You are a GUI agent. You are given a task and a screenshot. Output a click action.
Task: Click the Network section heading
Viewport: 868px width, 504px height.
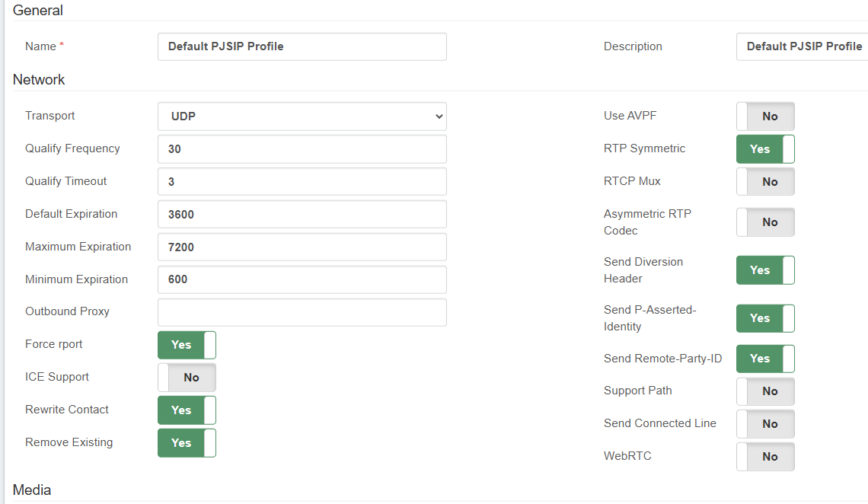pos(39,80)
